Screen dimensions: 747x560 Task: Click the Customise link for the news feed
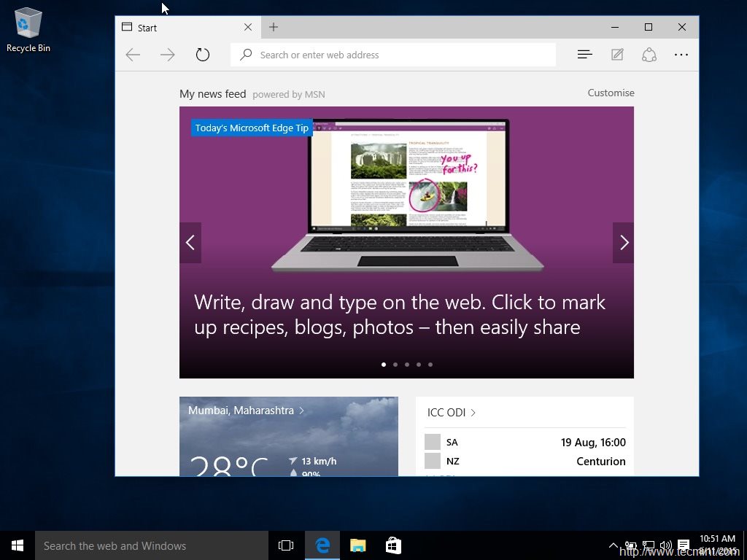pyautogui.click(x=611, y=93)
